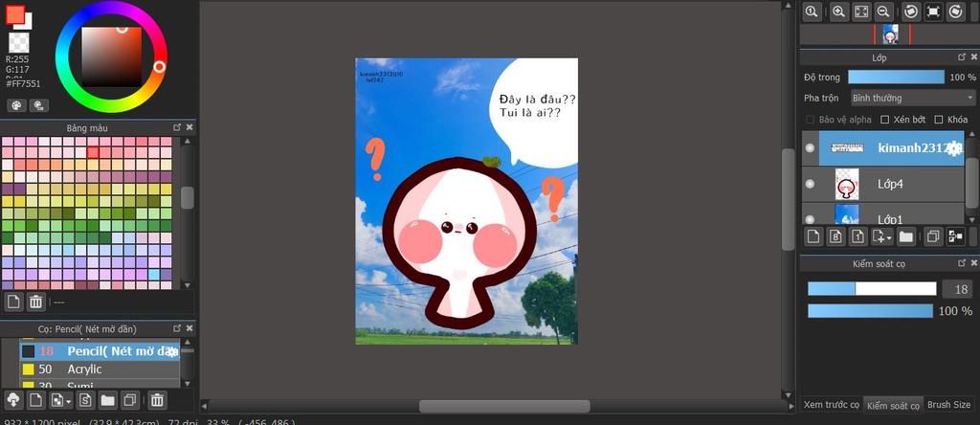The width and height of the screenshot is (980, 425).
Task: Close the Cọ brush panel
Action: pos(189,328)
